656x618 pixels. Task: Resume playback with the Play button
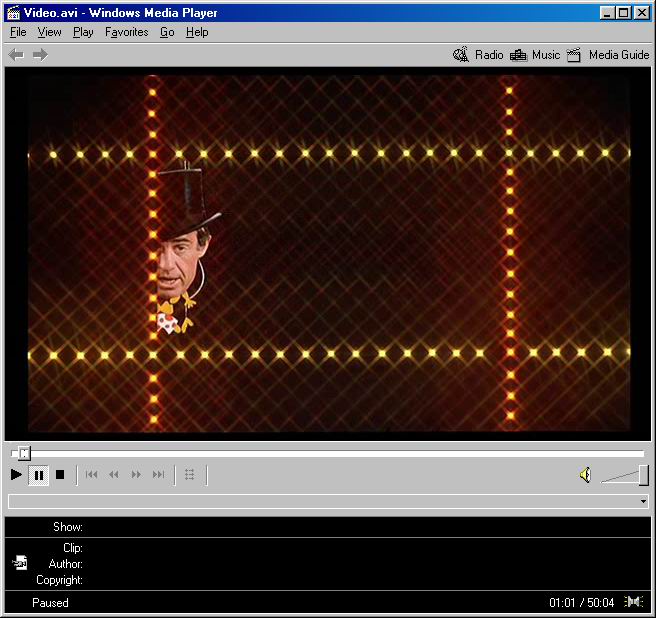coord(16,475)
